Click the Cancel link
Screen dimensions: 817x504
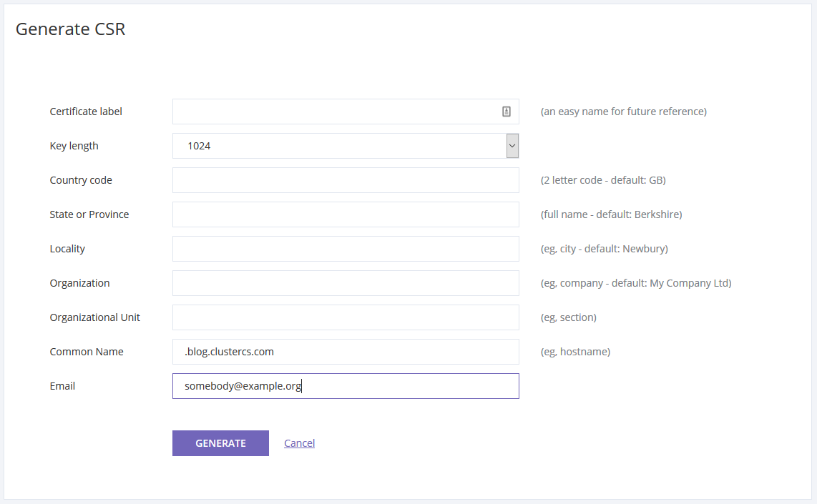(299, 443)
